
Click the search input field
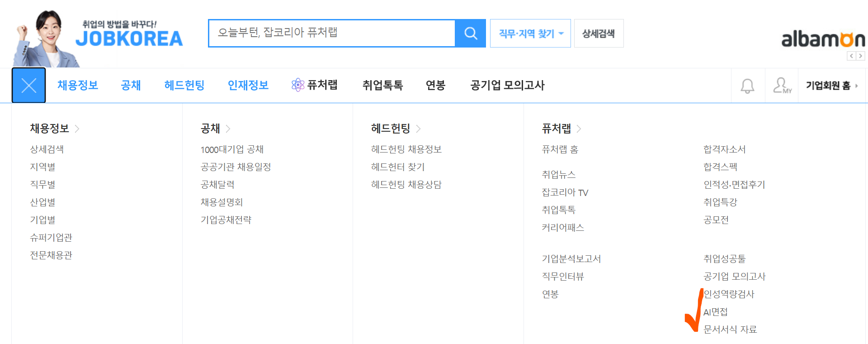pos(332,33)
